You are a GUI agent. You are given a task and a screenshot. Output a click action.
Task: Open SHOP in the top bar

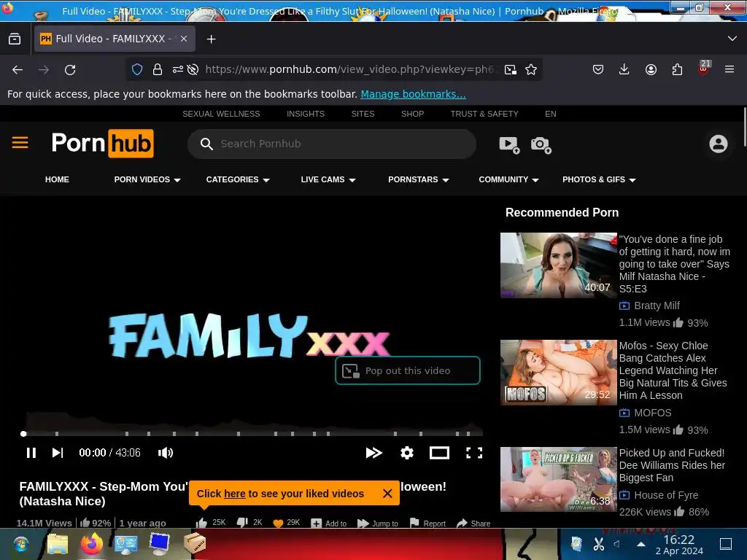(413, 114)
